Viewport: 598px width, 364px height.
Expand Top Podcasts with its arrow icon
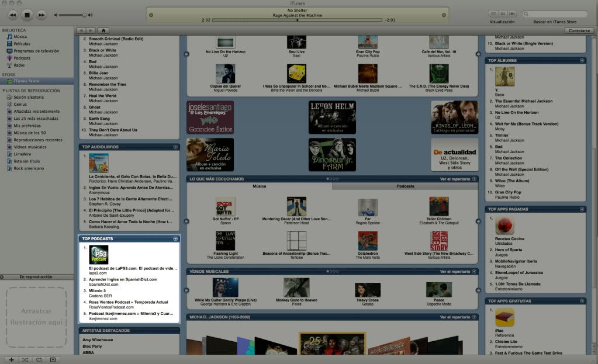(x=175, y=239)
